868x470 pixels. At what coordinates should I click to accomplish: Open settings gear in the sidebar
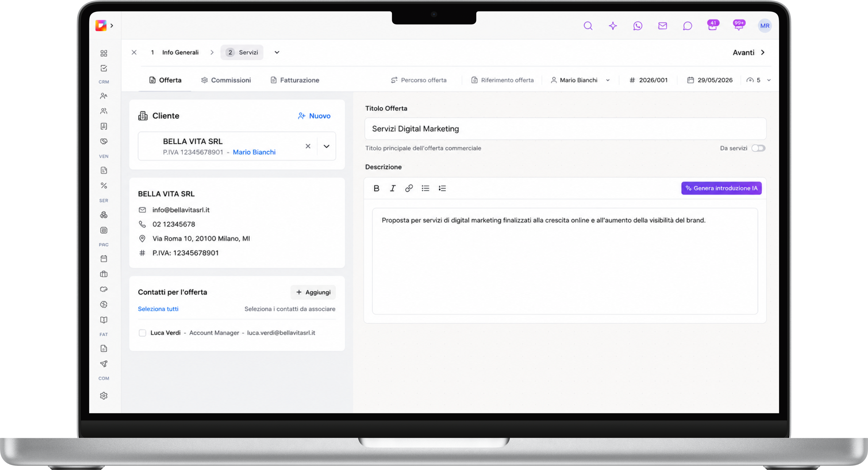point(104,396)
